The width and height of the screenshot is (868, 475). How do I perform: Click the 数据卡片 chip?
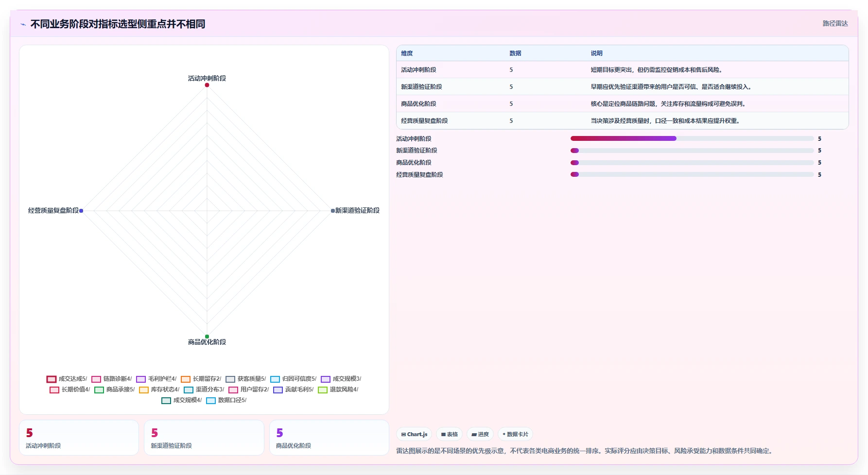pyautogui.click(x=515, y=434)
